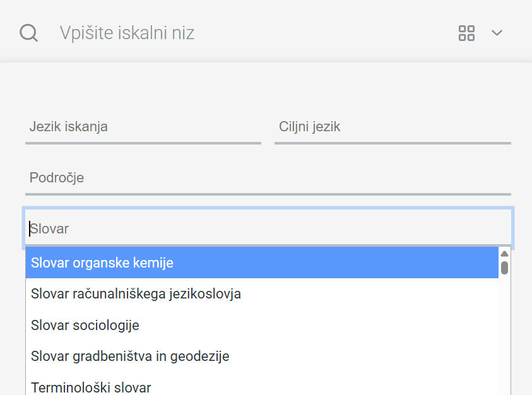Click the Ciljni jezik label text
The height and width of the screenshot is (395, 532).
pyautogui.click(x=309, y=126)
